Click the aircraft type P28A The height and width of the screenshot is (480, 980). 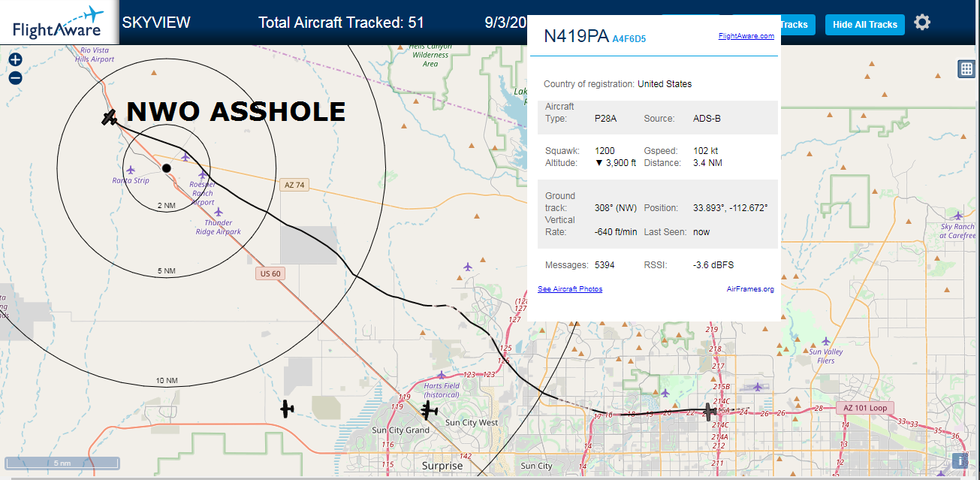coord(605,119)
